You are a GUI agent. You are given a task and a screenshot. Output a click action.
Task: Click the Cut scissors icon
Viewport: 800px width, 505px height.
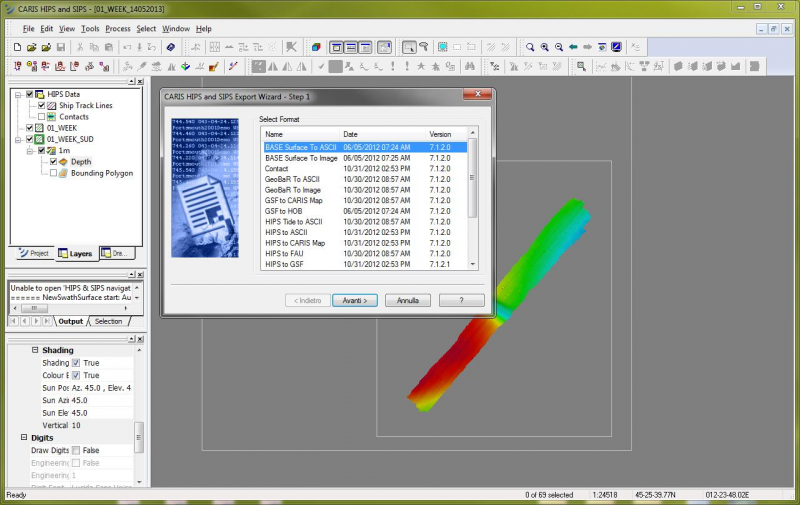coord(80,47)
